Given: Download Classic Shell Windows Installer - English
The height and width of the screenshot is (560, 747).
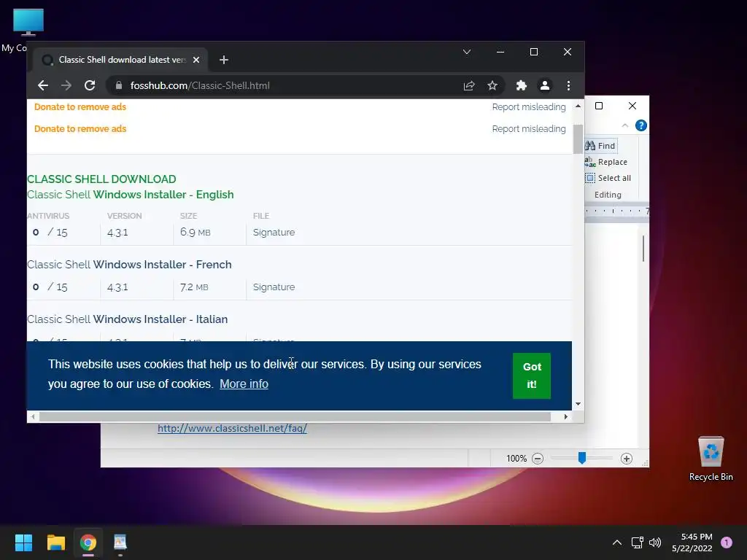Looking at the screenshot, I should coord(131,195).
